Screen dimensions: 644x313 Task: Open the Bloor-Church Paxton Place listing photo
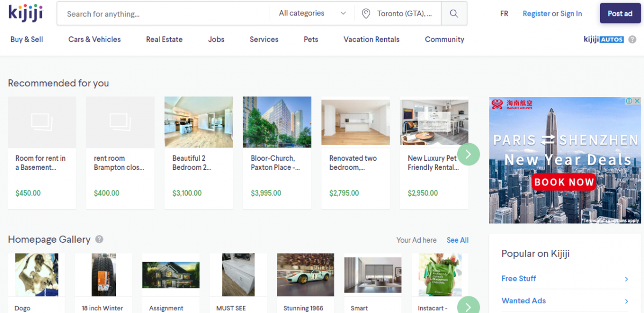277,122
